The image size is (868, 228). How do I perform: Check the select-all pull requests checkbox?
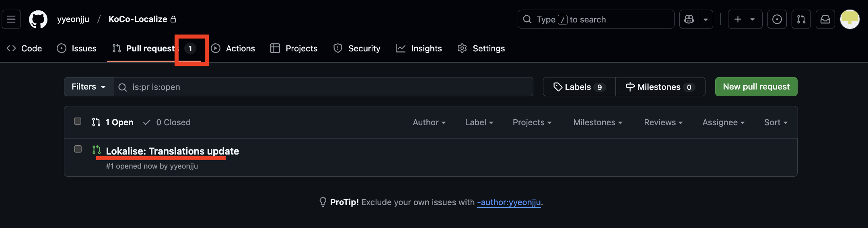(78, 121)
